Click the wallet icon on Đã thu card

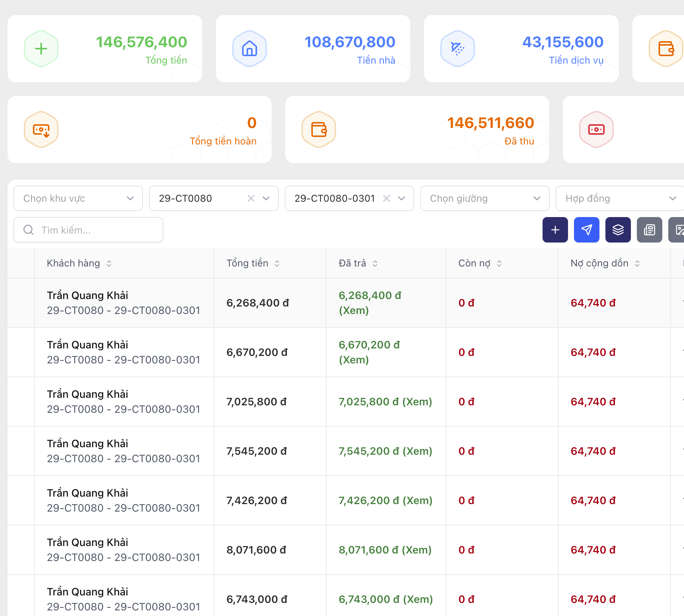(319, 129)
